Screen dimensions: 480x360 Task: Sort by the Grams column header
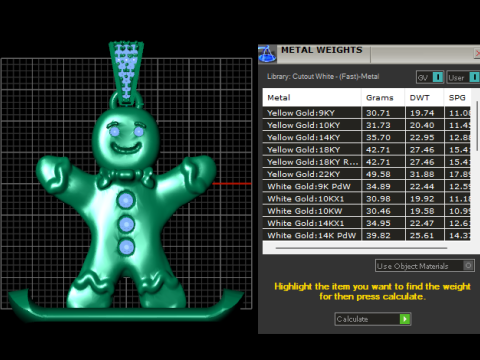click(383, 98)
